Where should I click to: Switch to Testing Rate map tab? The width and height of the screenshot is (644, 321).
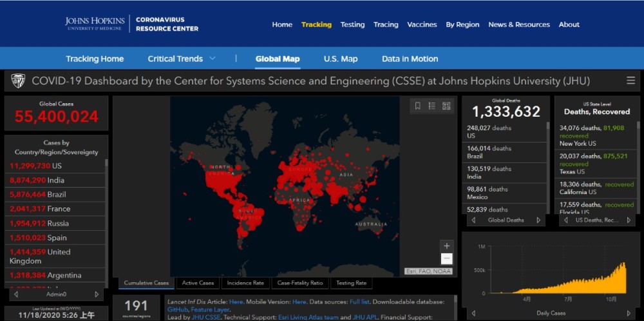coord(351,283)
